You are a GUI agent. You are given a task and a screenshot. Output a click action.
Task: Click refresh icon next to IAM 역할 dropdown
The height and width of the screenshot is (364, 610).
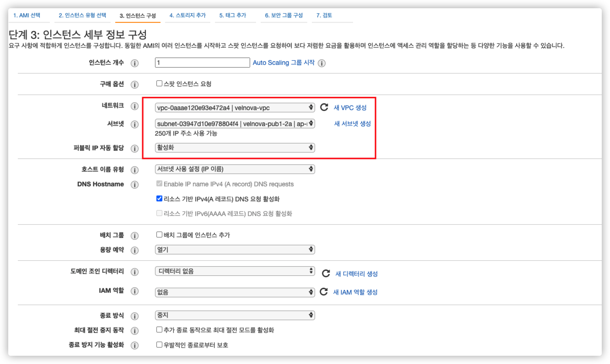pos(324,292)
